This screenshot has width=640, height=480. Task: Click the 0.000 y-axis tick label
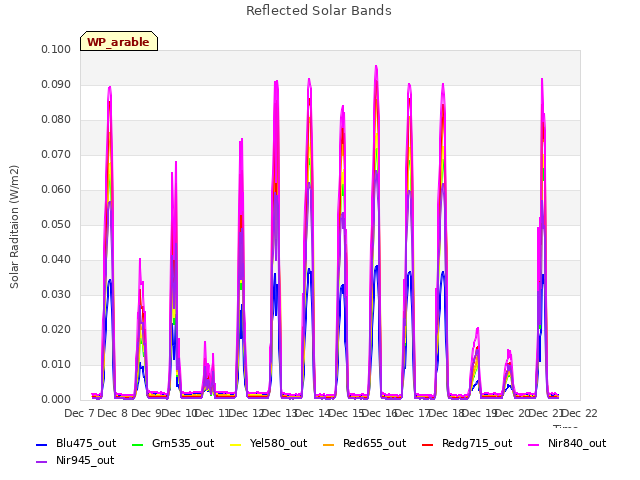point(56,400)
